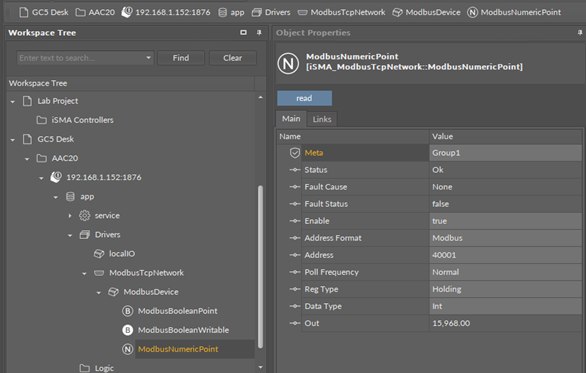This screenshot has height=373, width=586.
Task: Click the ModbusNumericPoint N icon in tree
Action: coord(127,349)
